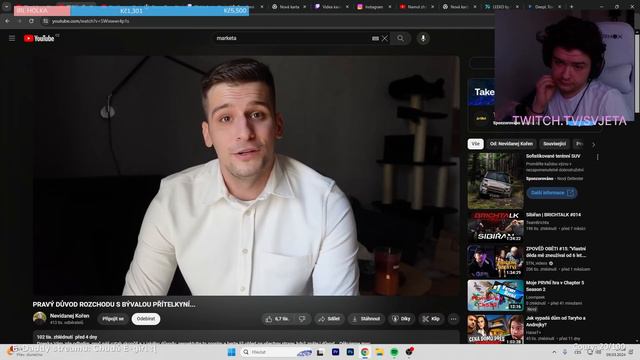The width and height of the screenshot is (640, 360).
Task: Open the options menu for the SUV ad
Action: point(598,157)
